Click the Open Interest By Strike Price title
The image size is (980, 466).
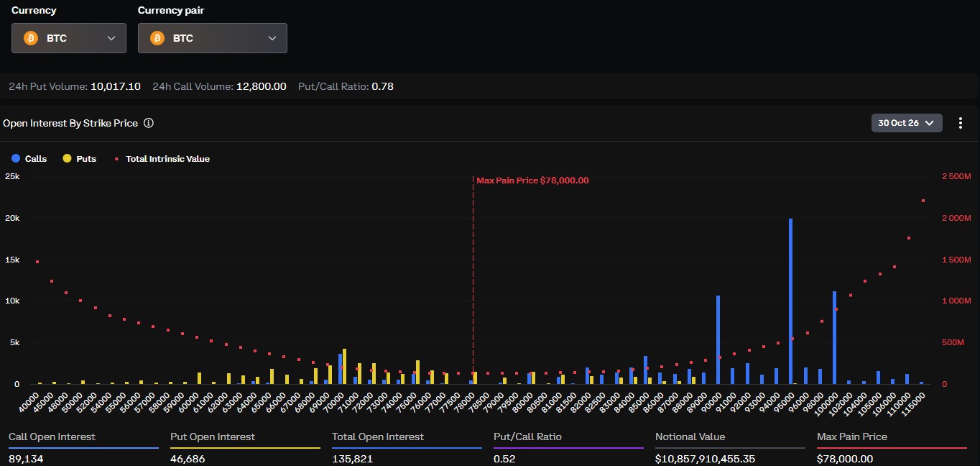point(70,123)
